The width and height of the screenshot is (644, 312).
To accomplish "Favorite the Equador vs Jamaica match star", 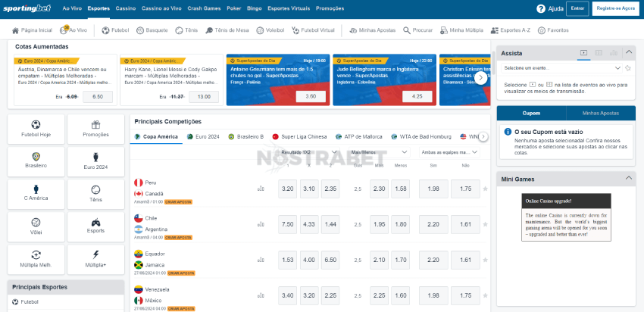I will pos(486,260).
